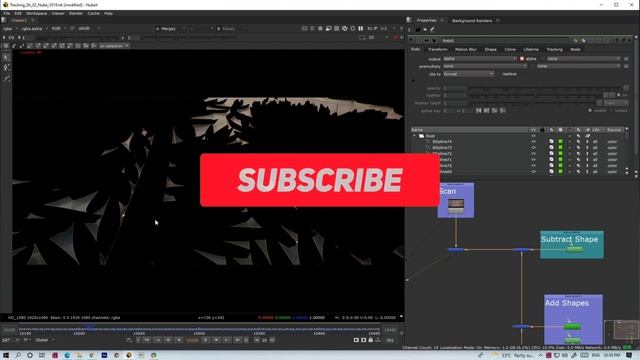This screenshot has height=360, width=640.
Task: Click the node graph navigator mini-map
Action: (621, 332)
